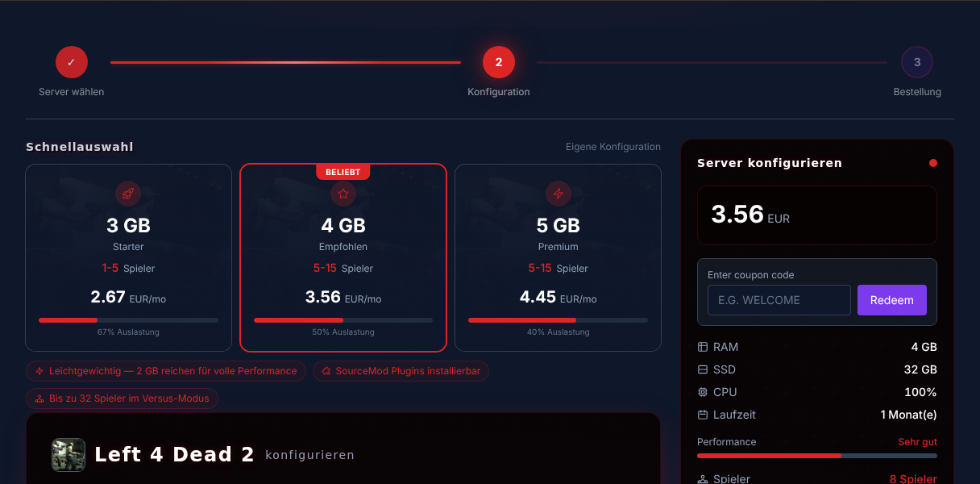Click the 1-5 Spieler text on Starter
Screen dimensions: 980x484
[128, 268]
